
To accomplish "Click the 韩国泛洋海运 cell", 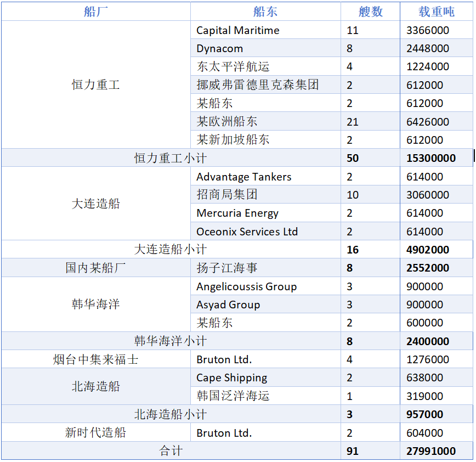I will (x=233, y=396).
